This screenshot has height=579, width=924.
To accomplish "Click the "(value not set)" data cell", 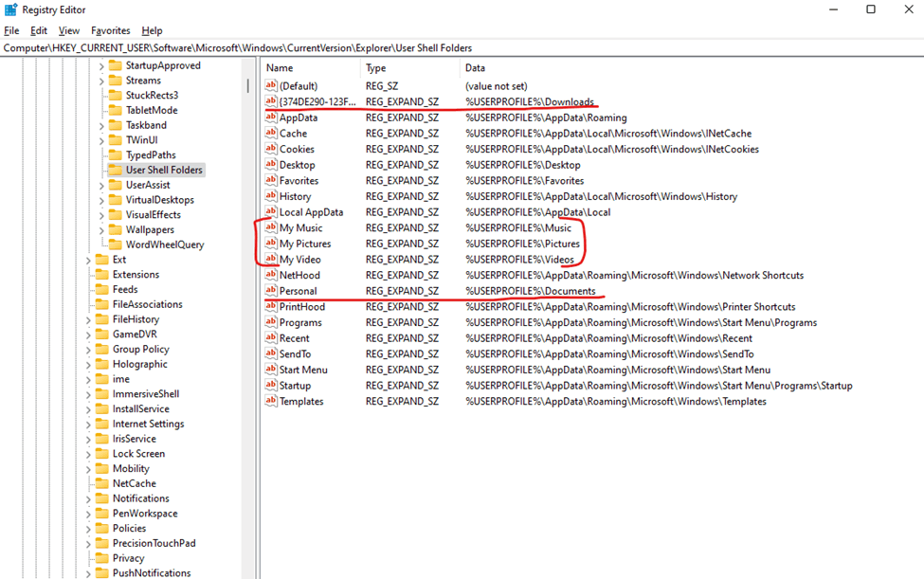I will (x=497, y=85).
